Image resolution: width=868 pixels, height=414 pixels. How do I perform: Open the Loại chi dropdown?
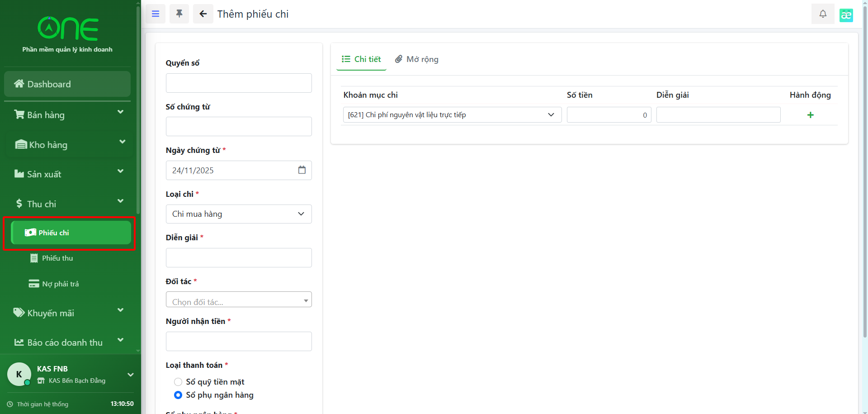[239, 214]
